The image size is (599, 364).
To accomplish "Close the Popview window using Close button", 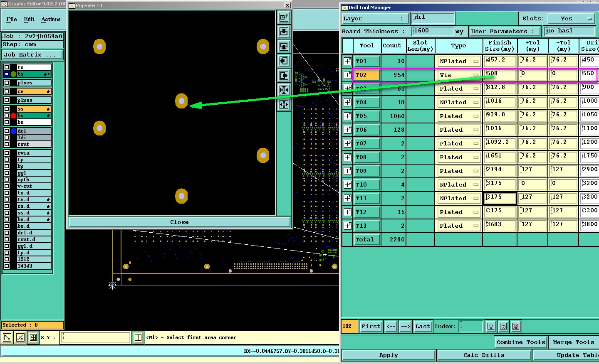I will pyautogui.click(x=179, y=222).
